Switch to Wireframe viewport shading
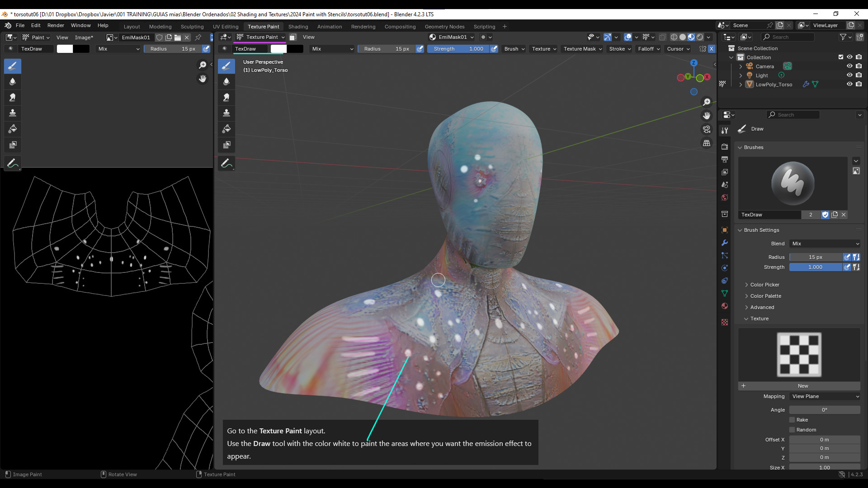Image resolution: width=868 pixels, height=488 pixels. (x=674, y=37)
